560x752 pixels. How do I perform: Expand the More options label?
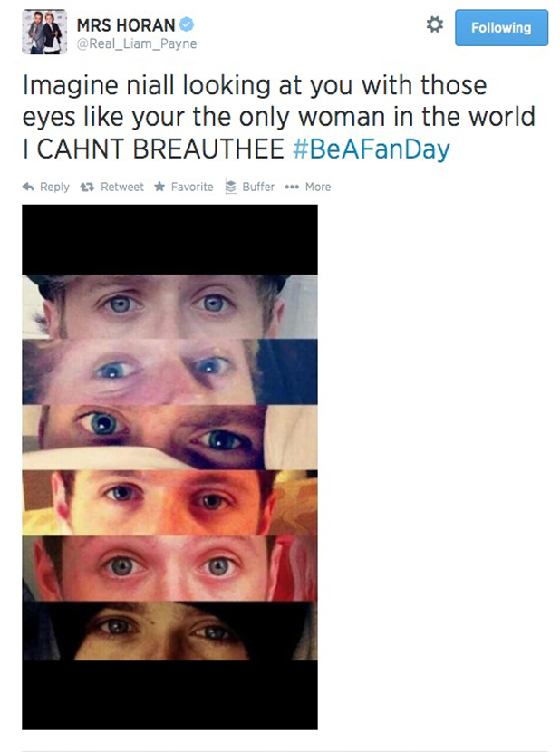tap(318, 187)
